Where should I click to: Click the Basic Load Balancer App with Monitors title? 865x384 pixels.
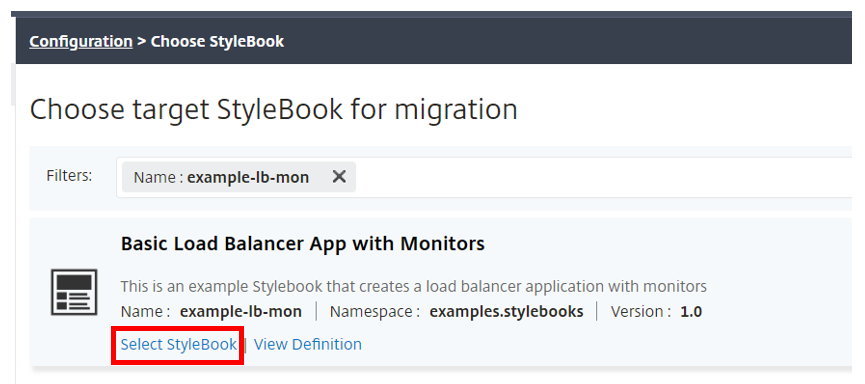click(303, 243)
